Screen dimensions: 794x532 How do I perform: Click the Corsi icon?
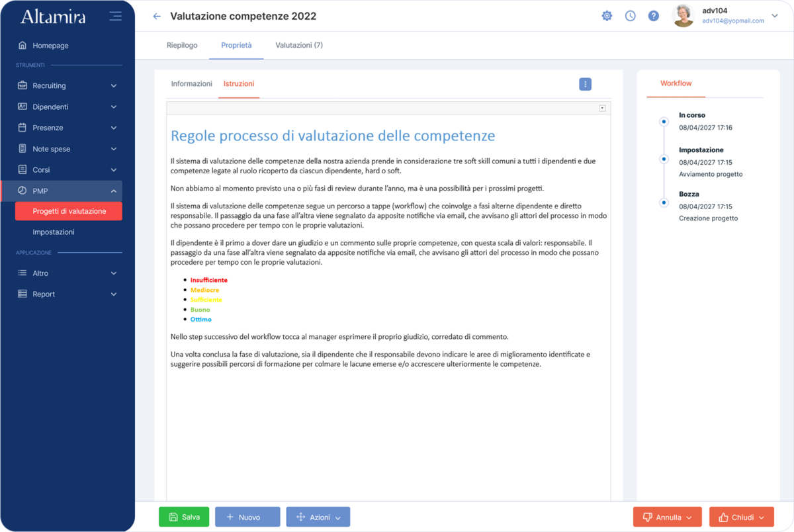click(22, 169)
